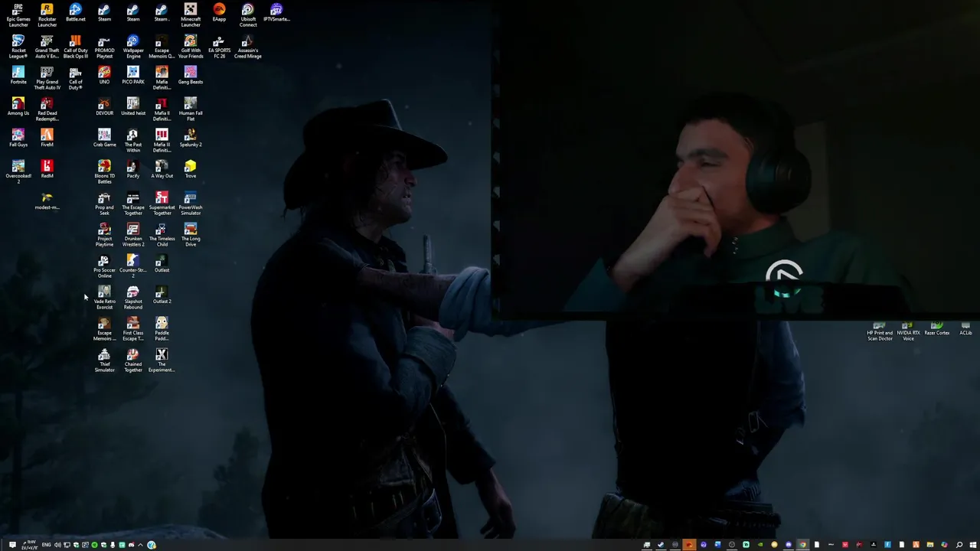The height and width of the screenshot is (551, 980).
Task: Select the RedM desktop icon
Action: point(47,169)
